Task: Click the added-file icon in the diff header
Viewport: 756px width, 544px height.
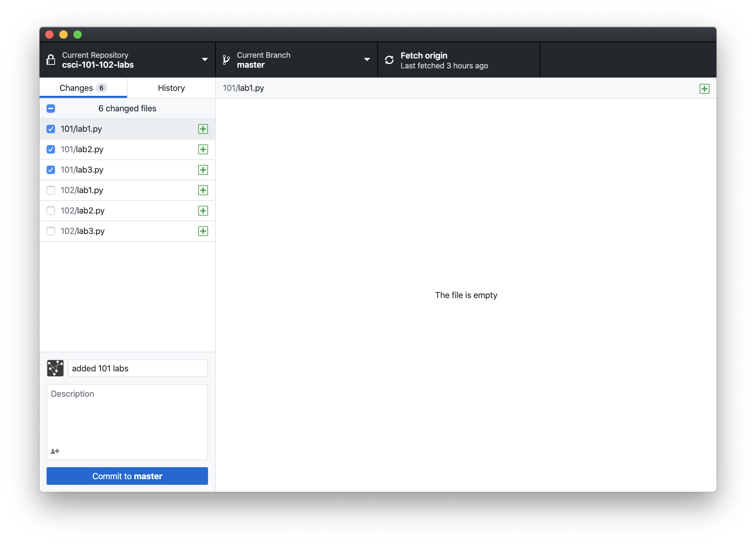Action: [705, 89]
